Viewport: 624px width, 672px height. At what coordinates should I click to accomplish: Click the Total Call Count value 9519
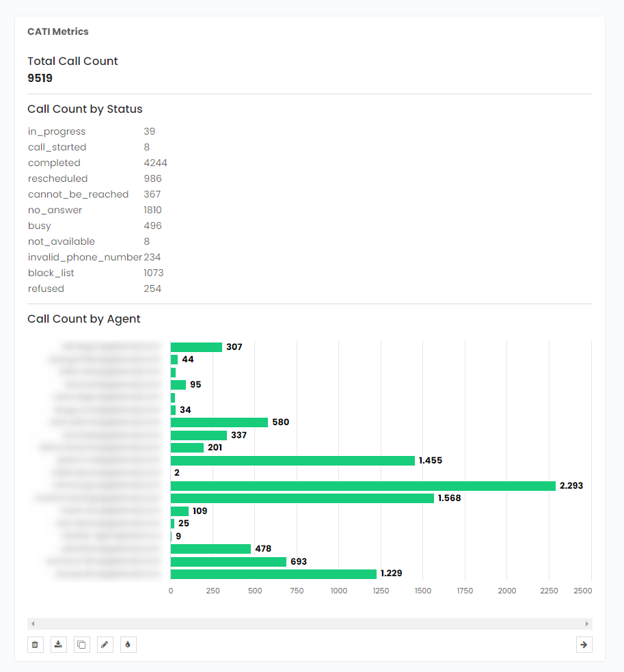point(40,78)
